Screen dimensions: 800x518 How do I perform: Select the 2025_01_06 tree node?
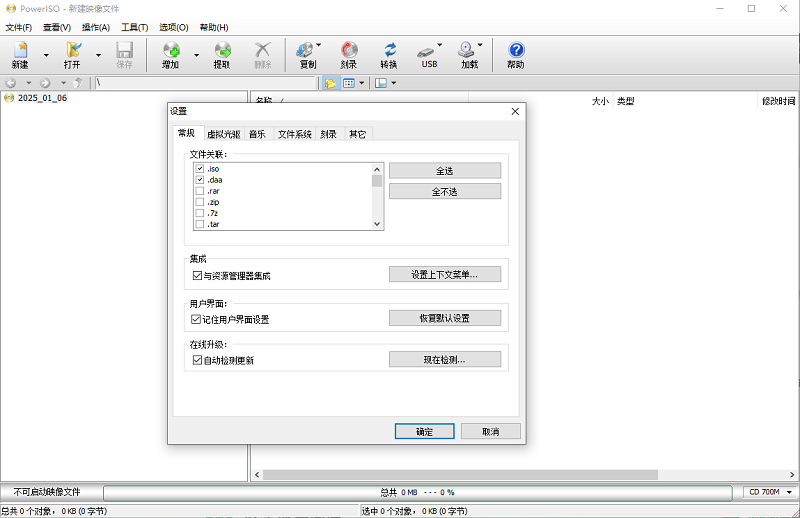(42, 98)
